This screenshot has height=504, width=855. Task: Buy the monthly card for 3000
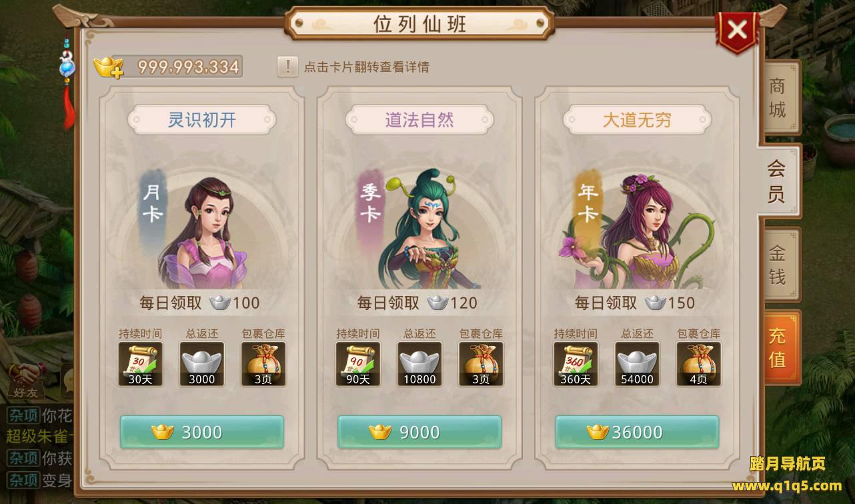pos(202,432)
